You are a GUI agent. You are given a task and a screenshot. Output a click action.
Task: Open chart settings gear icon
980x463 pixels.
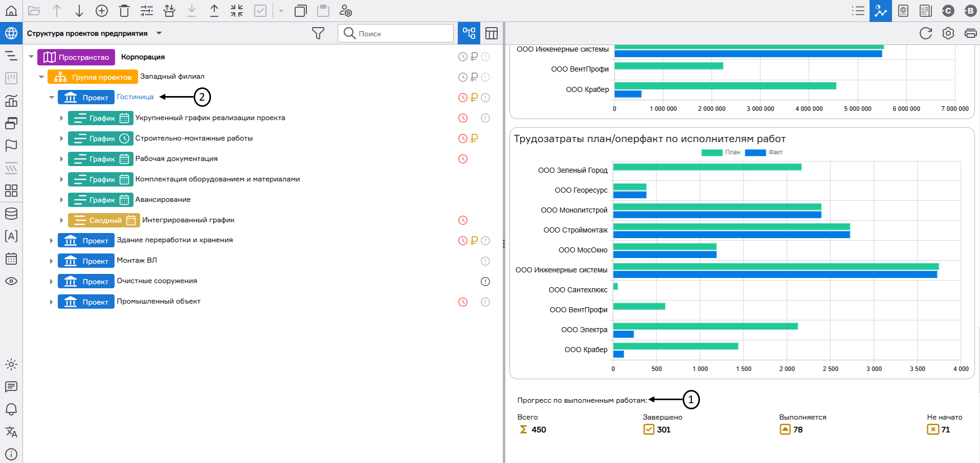click(x=948, y=33)
